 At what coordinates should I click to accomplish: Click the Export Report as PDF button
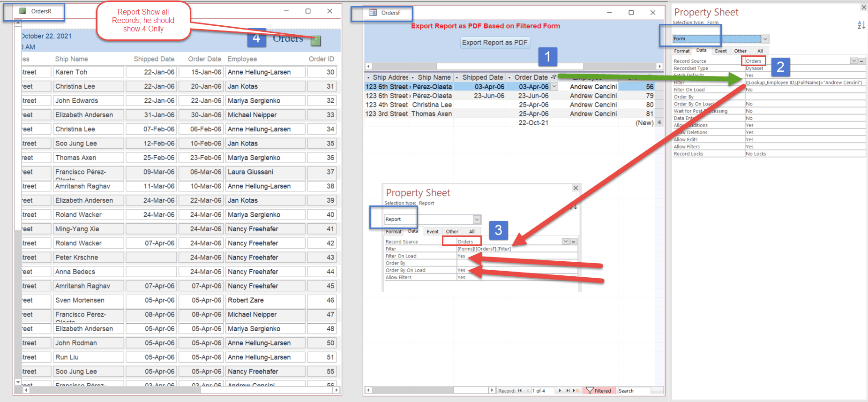(495, 43)
